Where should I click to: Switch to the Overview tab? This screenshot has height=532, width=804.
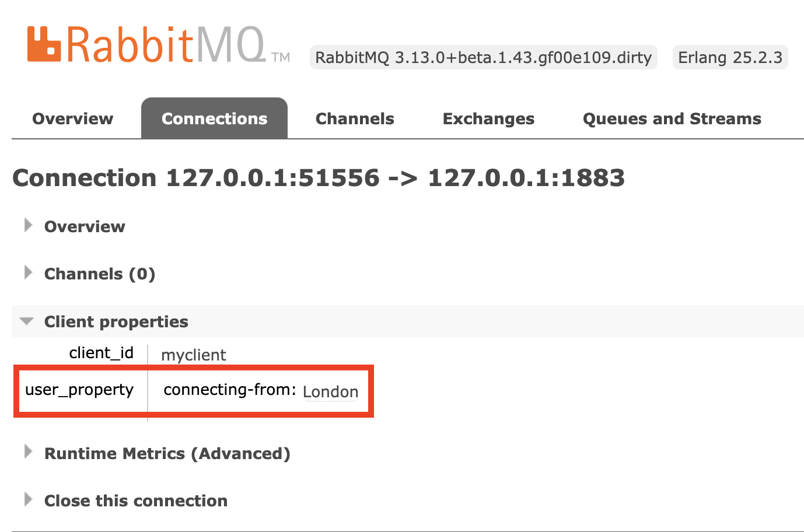click(73, 119)
